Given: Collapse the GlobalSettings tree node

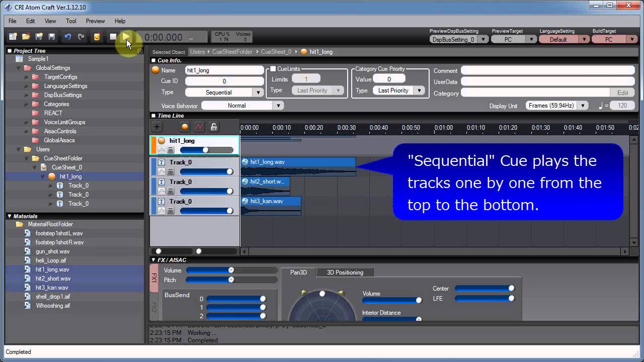Looking at the screenshot, I should [x=19, y=68].
